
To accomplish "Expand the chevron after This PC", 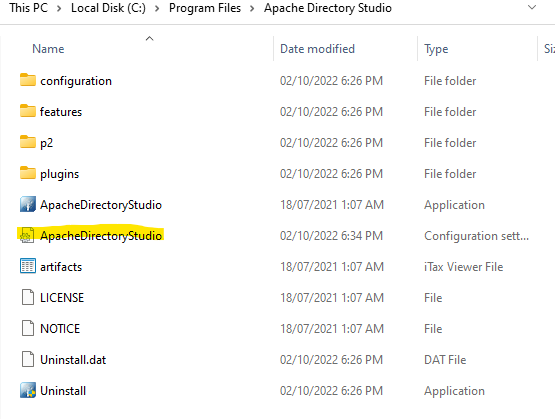I will point(59,8).
